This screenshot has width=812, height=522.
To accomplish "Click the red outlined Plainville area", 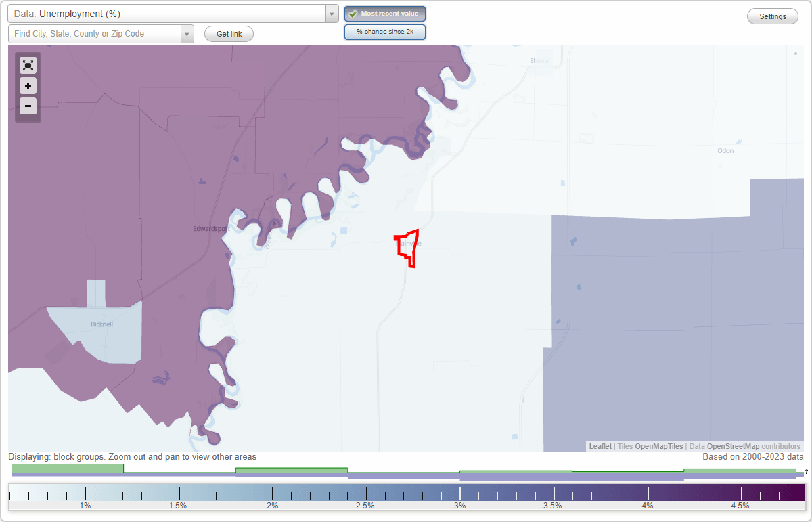I will click(x=407, y=248).
